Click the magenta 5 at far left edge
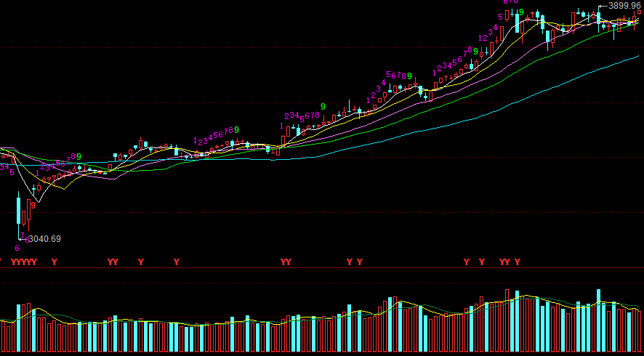The width and height of the screenshot is (644, 356). click(x=12, y=173)
